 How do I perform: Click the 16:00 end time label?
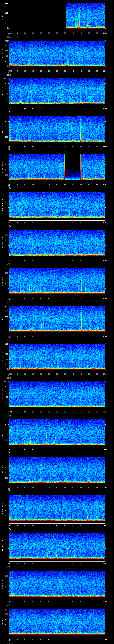click(x=105, y=260)
